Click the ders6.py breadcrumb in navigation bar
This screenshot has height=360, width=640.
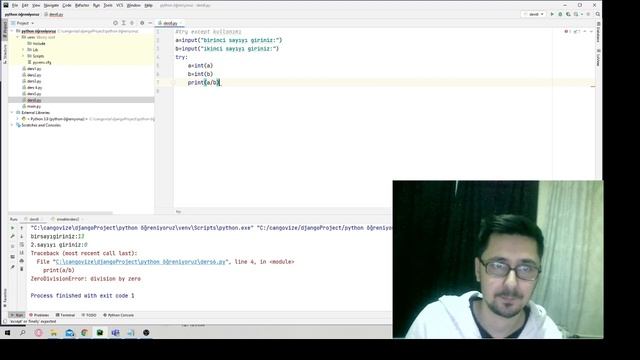coord(54,14)
